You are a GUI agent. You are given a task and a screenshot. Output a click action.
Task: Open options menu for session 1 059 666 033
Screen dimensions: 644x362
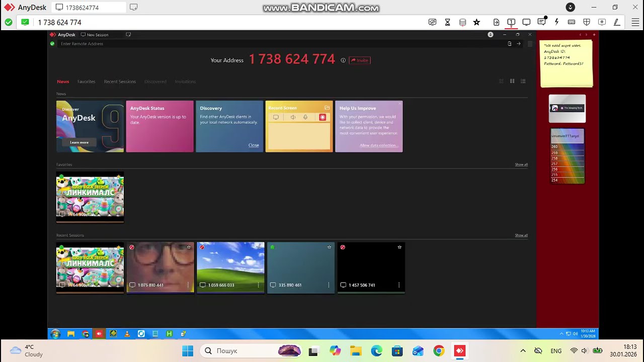(259, 285)
